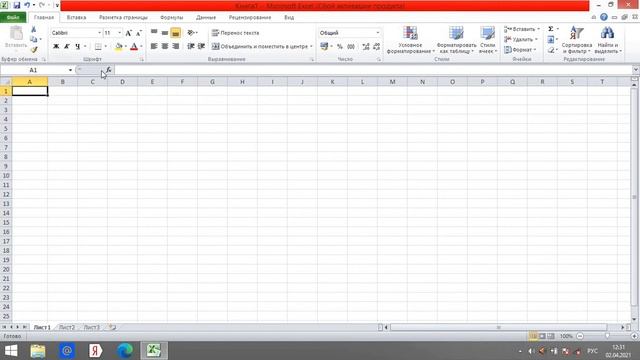Click the Fill down icon
This screenshot has height=360, width=640.
551,39
